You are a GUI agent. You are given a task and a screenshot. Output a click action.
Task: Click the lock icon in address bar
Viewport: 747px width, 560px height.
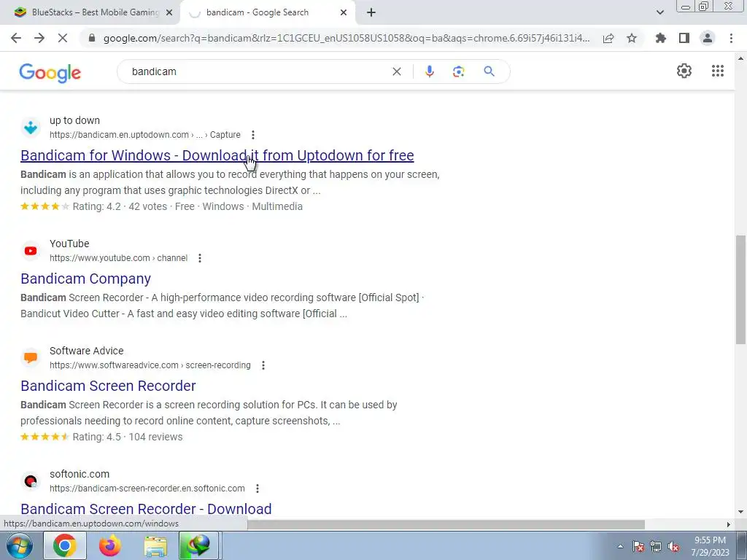pyautogui.click(x=92, y=38)
